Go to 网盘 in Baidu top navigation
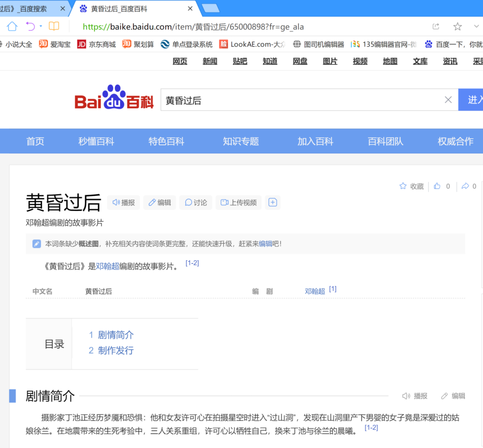Screen dimensions: 483x448 300,61
